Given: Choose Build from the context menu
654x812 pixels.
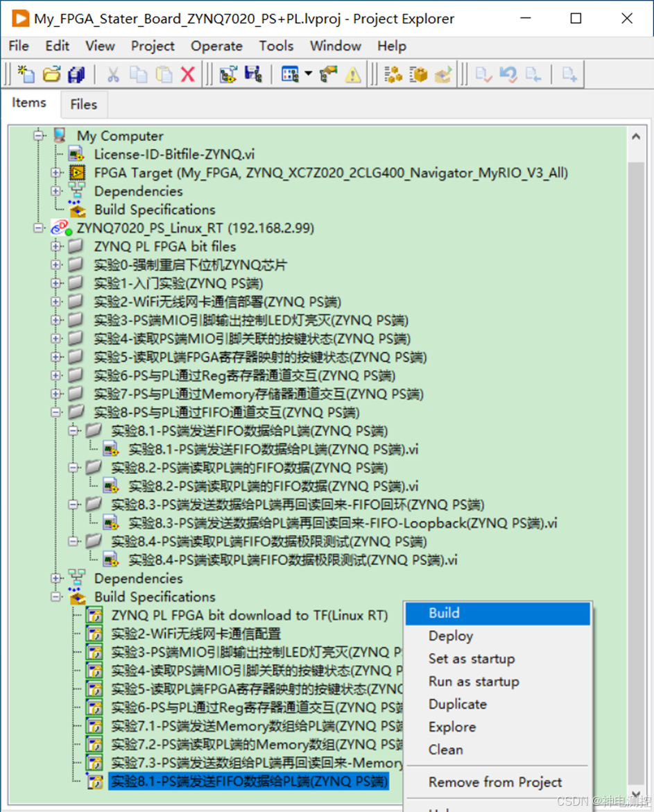Looking at the screenshot, I should (497, 613).
